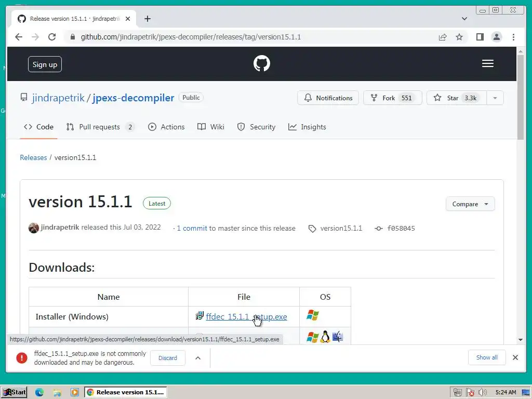Screen dimensions: 532x399
Task: Discard the dangerous download
Action: coord(168,358)
